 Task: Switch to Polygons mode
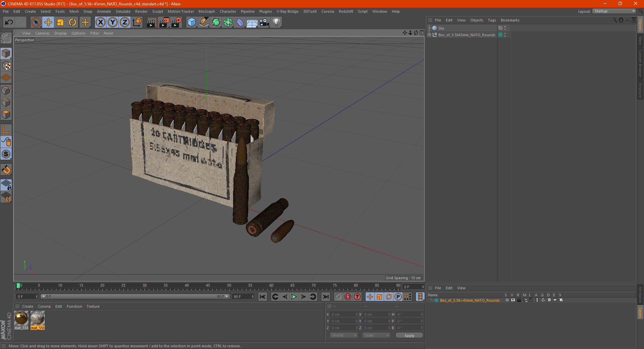[6, 114]
